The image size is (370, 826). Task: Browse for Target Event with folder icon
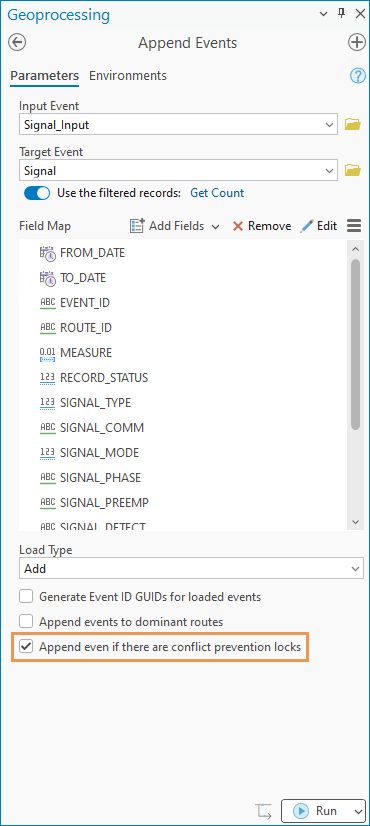(x=353, y=171)
